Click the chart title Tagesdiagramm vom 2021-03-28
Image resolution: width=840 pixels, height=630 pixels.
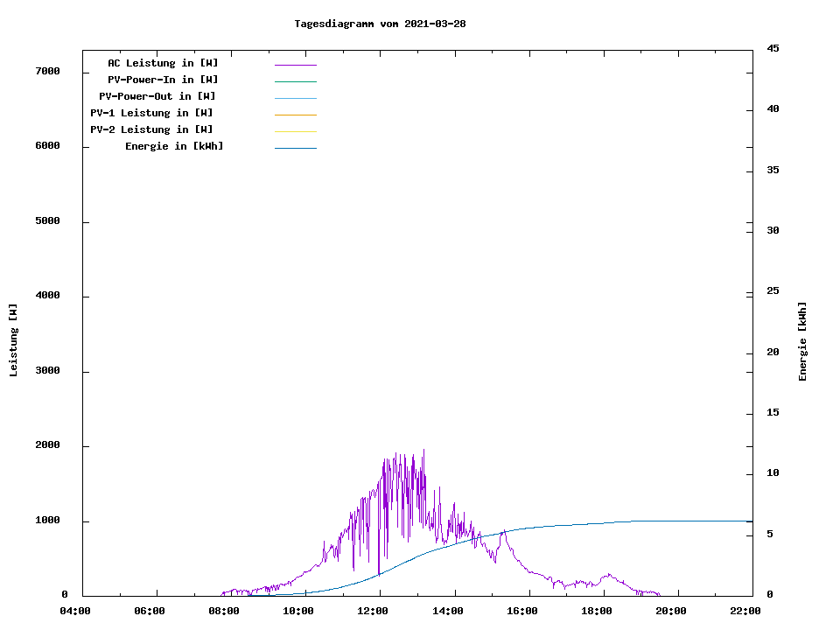point(380,24)
